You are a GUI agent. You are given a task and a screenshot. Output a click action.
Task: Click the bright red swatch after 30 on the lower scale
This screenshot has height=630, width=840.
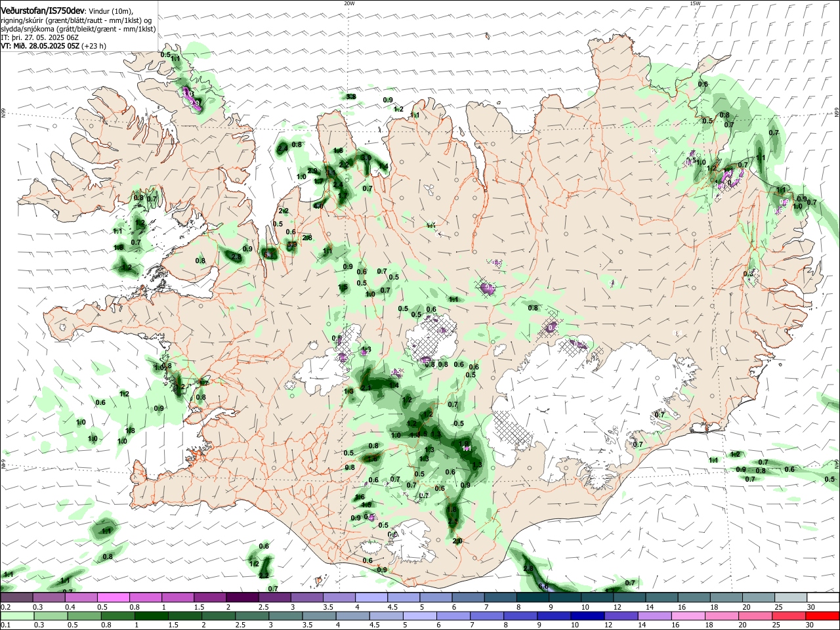coord(823,616)
